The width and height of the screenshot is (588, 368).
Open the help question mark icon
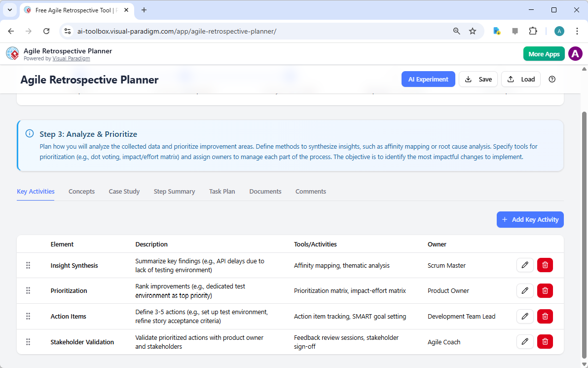(552, 79)
